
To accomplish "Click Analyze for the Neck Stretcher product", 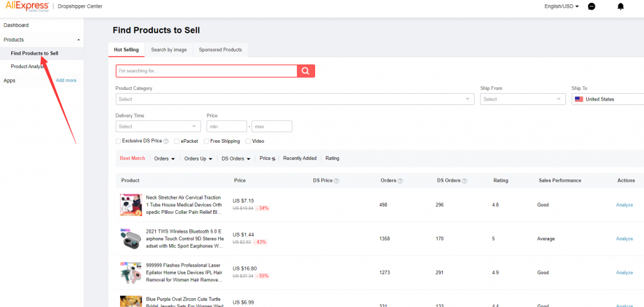I will pos(624,205).
